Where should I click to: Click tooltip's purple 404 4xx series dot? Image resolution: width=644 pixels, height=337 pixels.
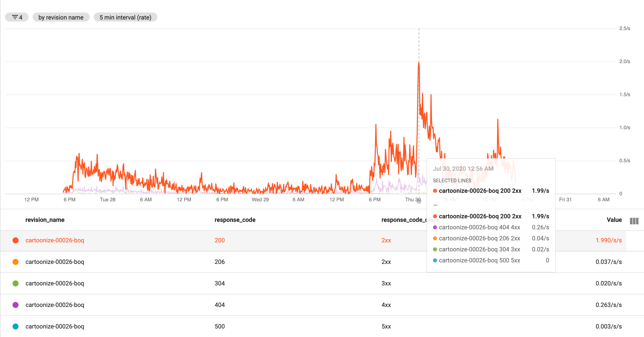[435, 227]
